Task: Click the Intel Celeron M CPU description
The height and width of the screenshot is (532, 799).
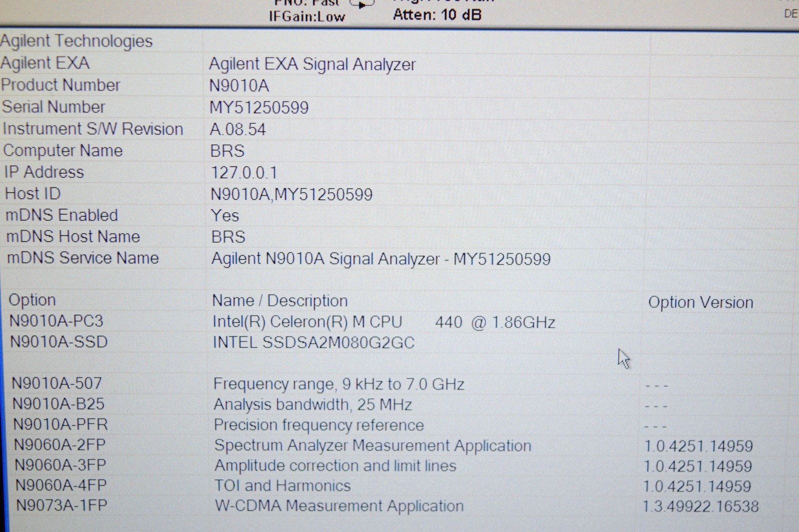Action: (384, 322)
